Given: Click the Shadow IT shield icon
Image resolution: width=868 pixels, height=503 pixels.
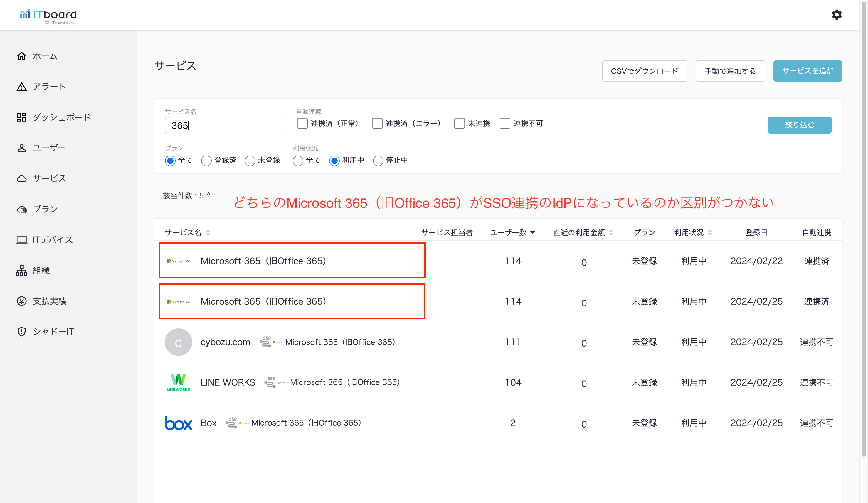Looking at the screenshot, I should [x=22, y=331].
